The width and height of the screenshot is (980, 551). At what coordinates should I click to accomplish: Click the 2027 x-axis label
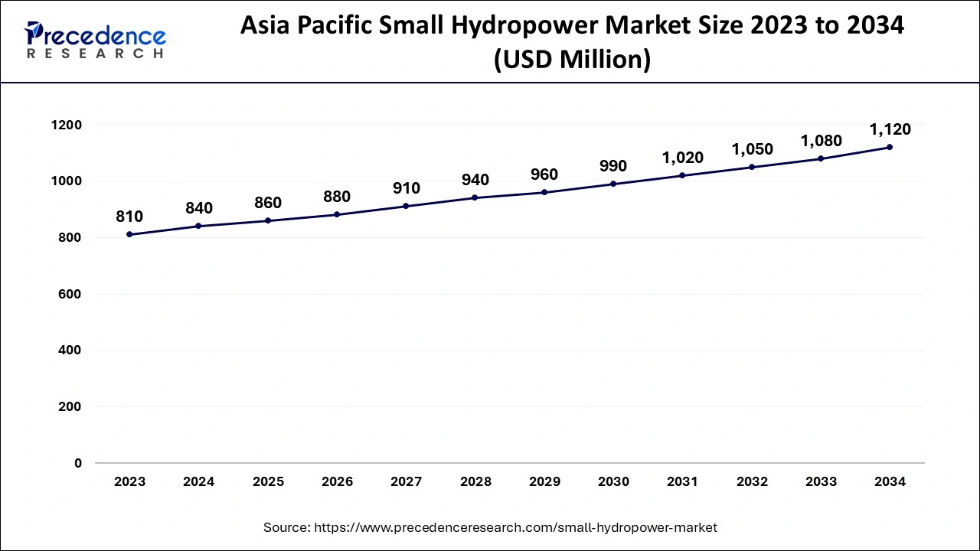pyautogui.click(x=406, y=482)
